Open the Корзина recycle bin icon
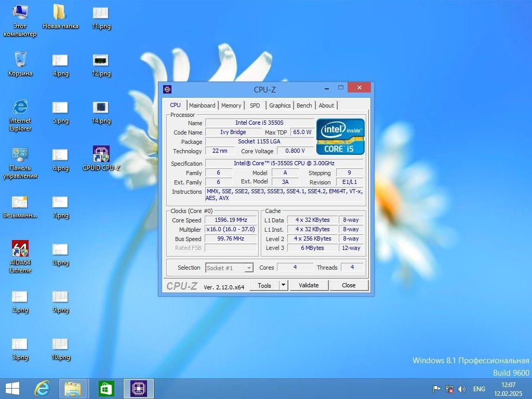532x399 pixels. click(x=20, y=64)
